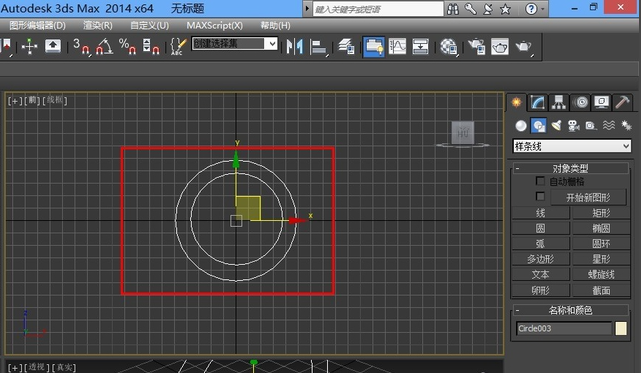Select the Systems category gears icon
641x373 pixels.
(626, 126)
